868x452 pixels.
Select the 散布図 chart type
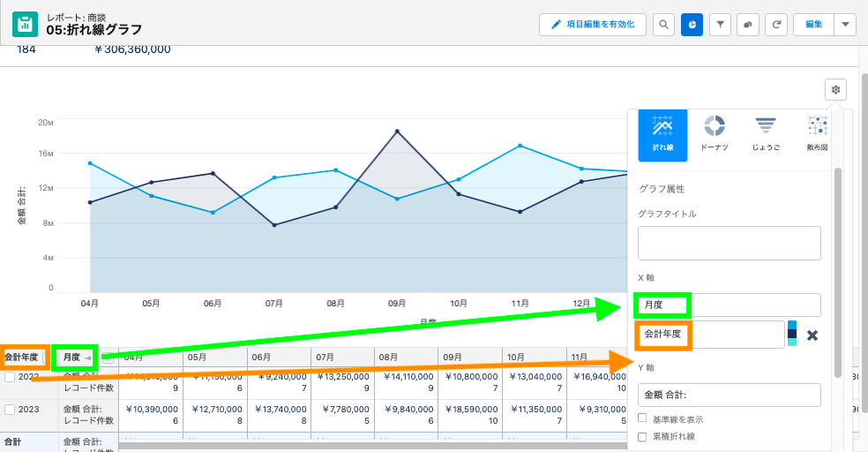[817, 134]
